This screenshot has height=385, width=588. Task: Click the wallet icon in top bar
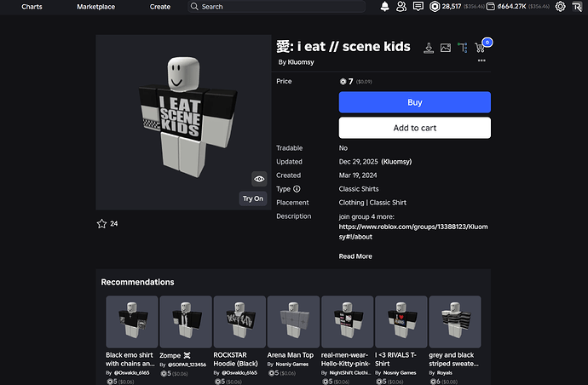coord(491,6)
